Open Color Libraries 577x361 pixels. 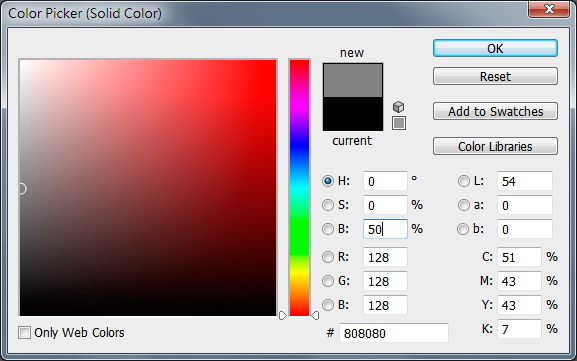click(x=495, y=146)
